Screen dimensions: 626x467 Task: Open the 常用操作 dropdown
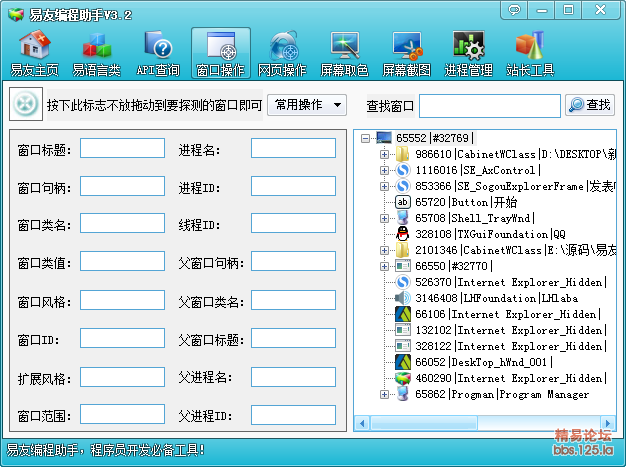(307, 105)
